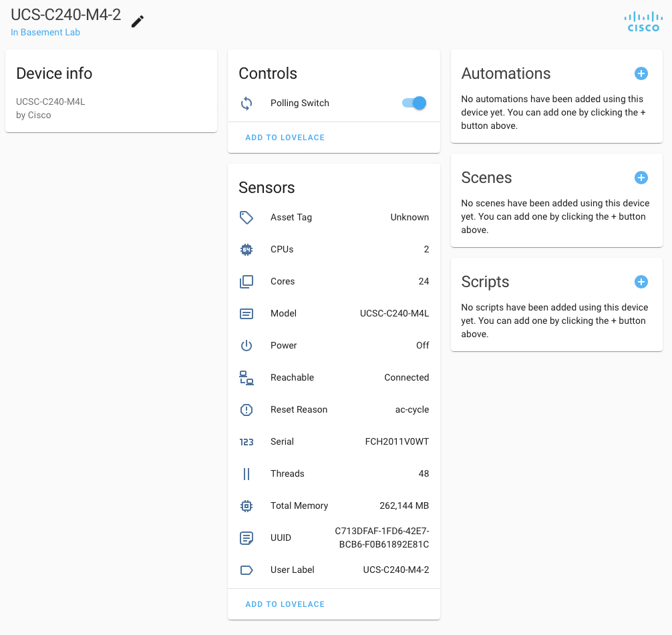Screen dimensions: 672x635
Task: Open the Reachable sensor label
Action: tap(293, 377)
